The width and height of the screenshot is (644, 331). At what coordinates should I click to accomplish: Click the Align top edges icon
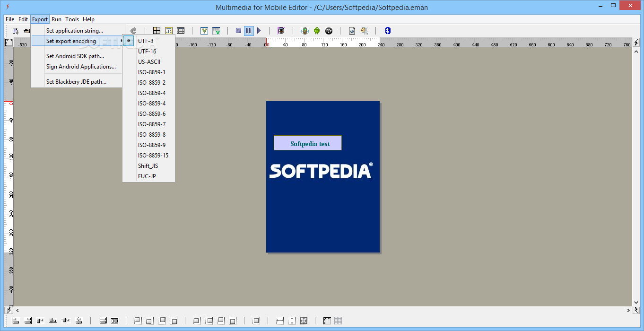[x=40, y=321]
